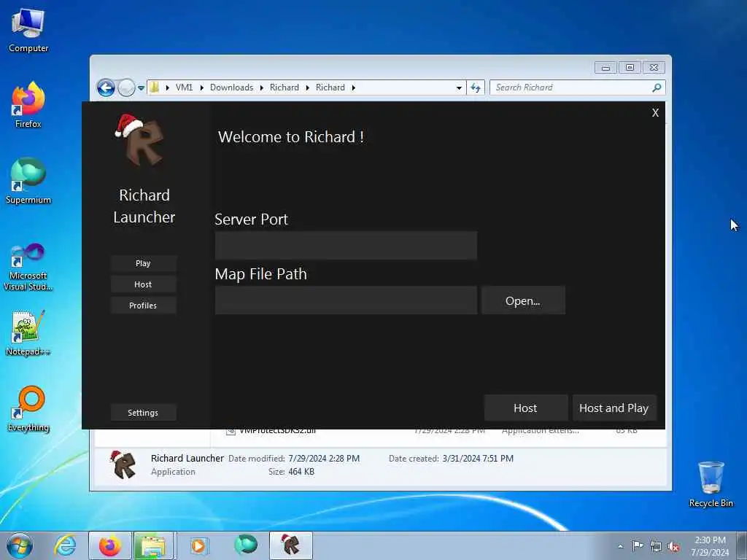Expand the arrow after VM1 in the address bar
The image size is (747, 560).
[x=202, y=87]
